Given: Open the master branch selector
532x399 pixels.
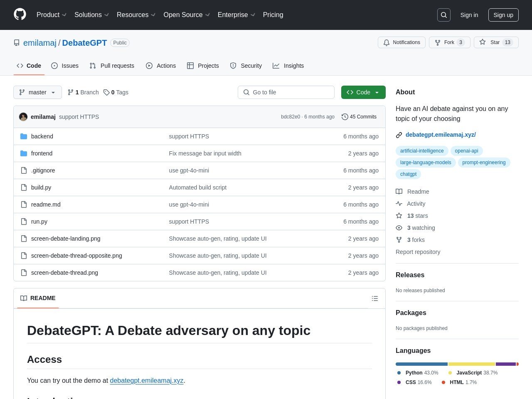Looking at the screenshot, I should (37, 92).
